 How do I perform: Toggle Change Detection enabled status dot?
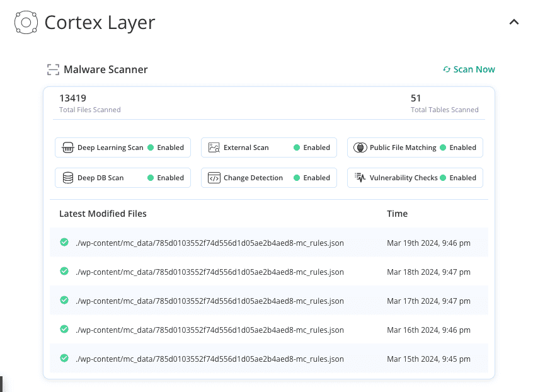coord(297,178)
